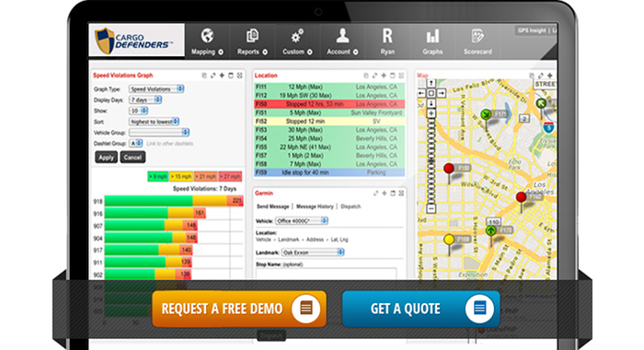
Task: Select the FI50 stopped row in Location
Action: coord(329,104)
